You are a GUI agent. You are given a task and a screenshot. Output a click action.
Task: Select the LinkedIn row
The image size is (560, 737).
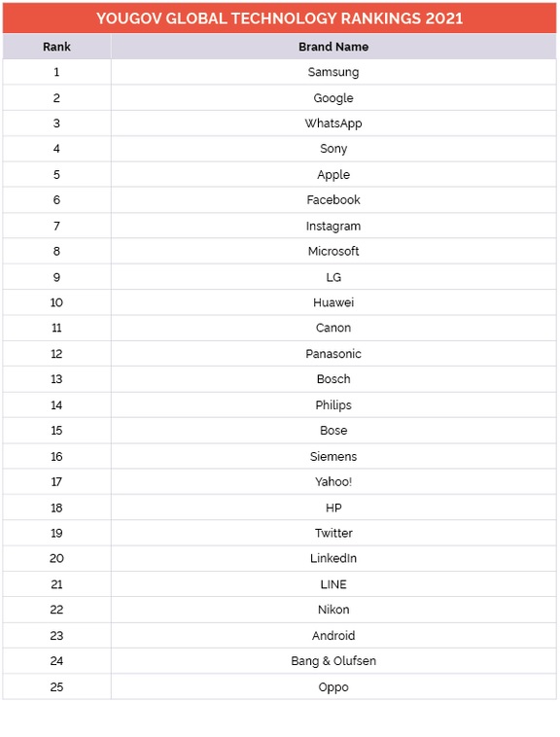click(x=280, y=558)
